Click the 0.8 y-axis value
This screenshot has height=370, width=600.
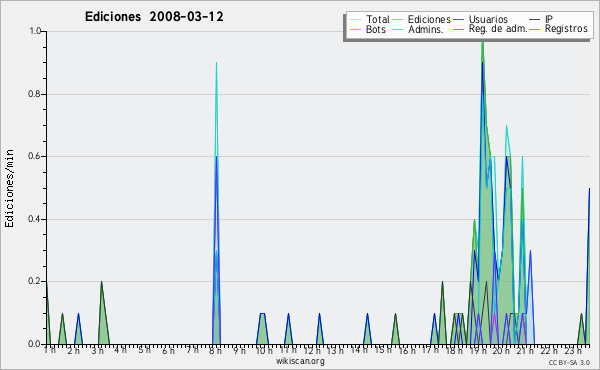coord(35,94)
